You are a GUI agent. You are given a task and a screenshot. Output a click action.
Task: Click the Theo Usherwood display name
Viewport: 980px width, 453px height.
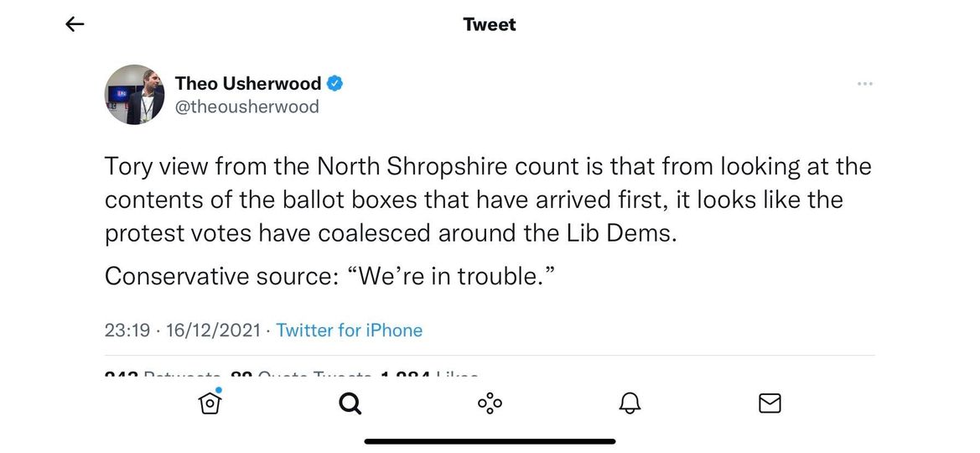(248, 83)
